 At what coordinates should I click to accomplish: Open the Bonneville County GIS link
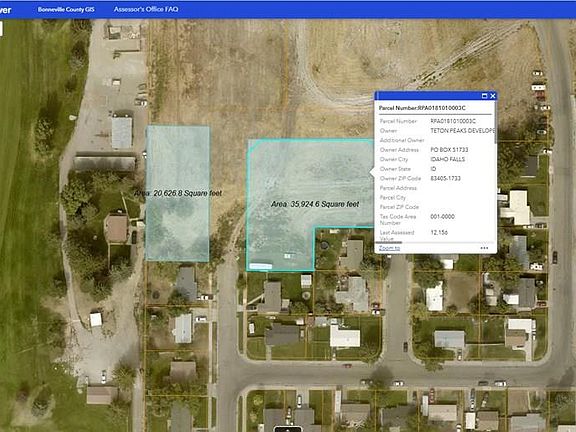pyautogui.click(x=66, y=10)
